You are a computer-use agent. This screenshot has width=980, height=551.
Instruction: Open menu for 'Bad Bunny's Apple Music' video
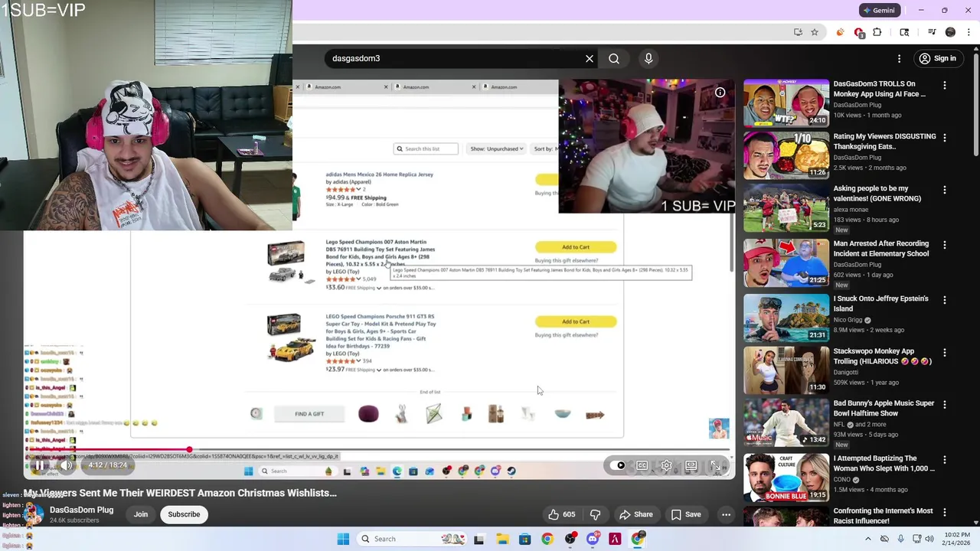tap(945, 405)
